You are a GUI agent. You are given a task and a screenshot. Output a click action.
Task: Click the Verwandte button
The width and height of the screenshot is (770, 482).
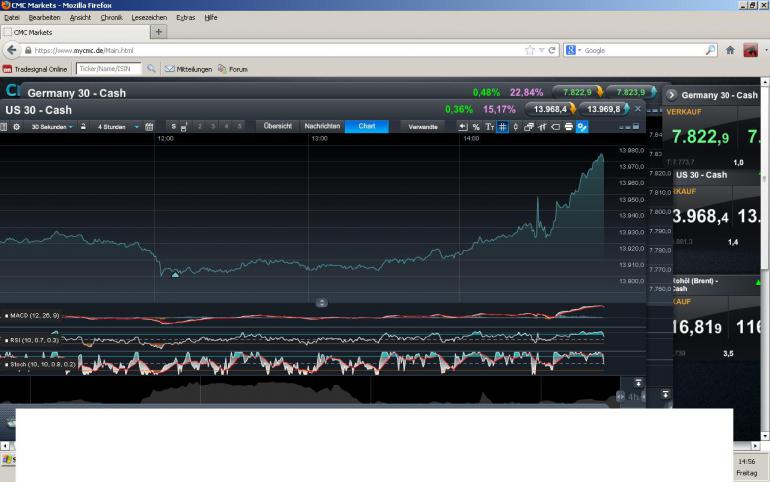tap(423, 127)
